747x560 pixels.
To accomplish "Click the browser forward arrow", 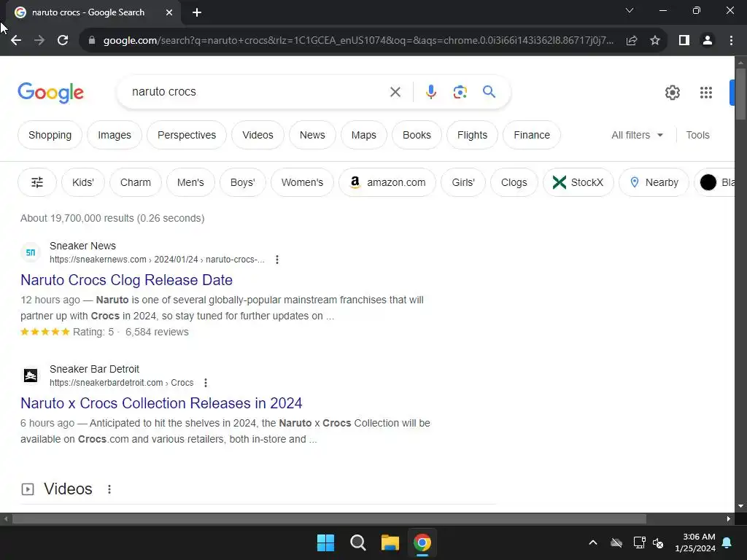I will 39,41.
